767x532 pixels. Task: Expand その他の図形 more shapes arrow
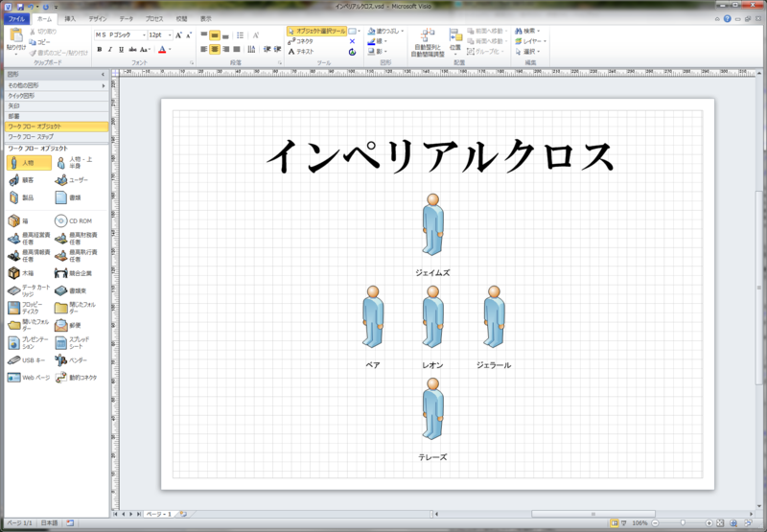[104, 85]
